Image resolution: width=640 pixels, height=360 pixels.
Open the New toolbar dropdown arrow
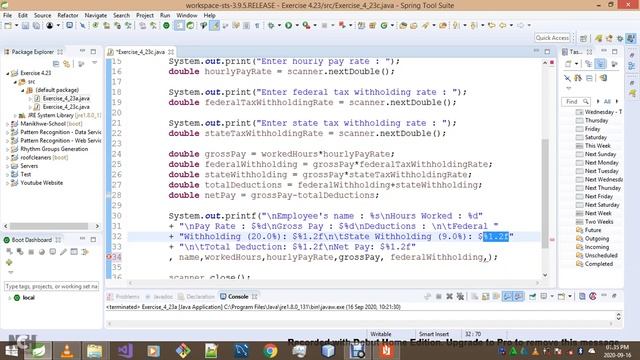tap(16, 26)
